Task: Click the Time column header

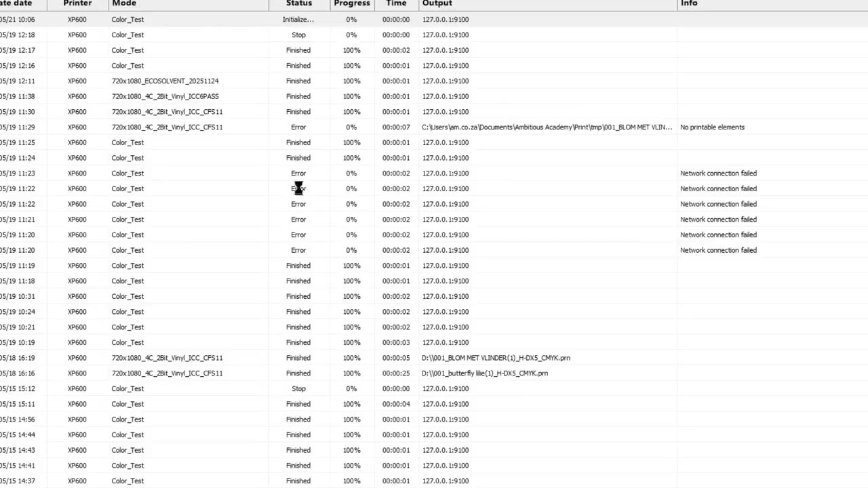Action: pos(396,4)
